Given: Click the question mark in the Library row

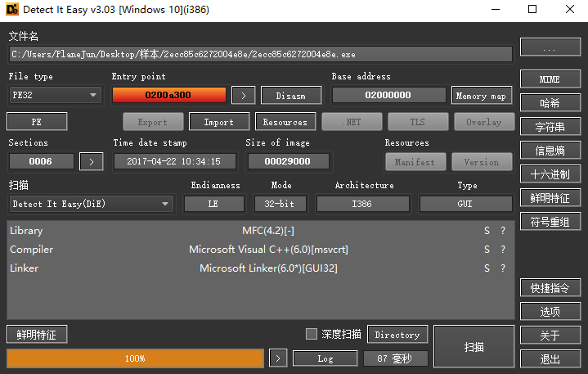Looking at the screenshot, I should (x=503, y=231).
